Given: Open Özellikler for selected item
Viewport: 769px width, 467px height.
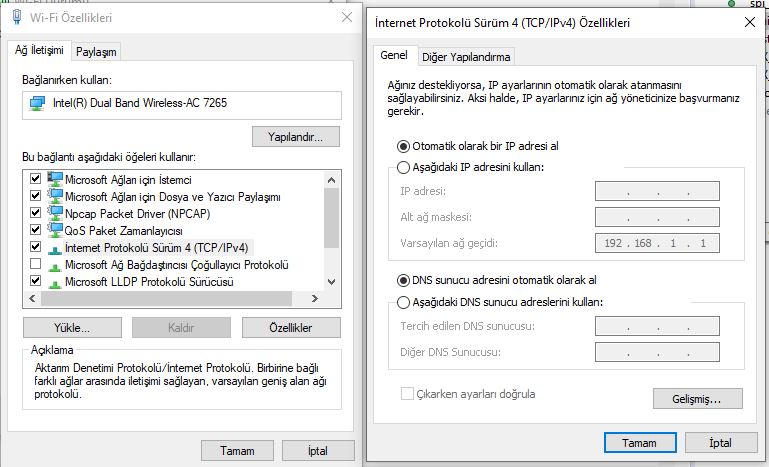Looking at the screenshot, I should 291,328.
